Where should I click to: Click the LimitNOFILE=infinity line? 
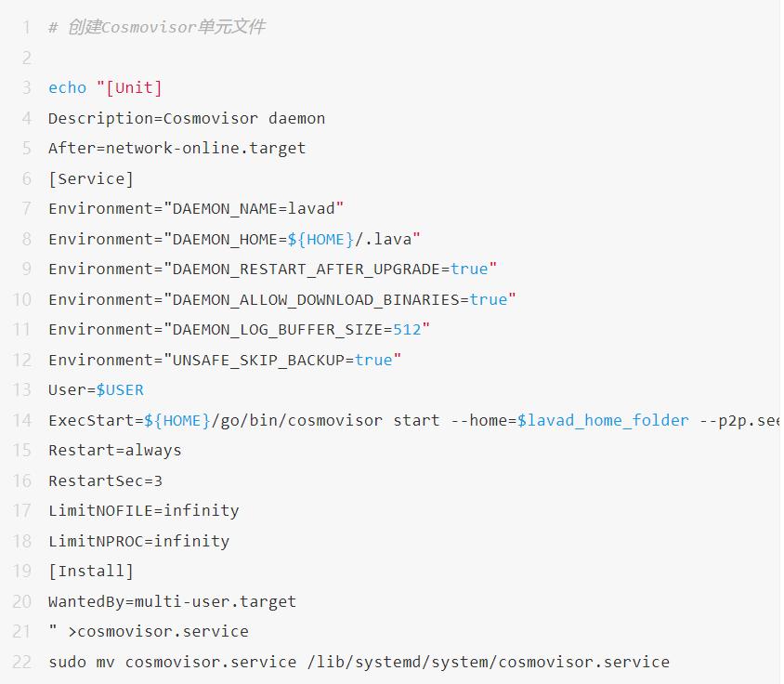point(144,510)
